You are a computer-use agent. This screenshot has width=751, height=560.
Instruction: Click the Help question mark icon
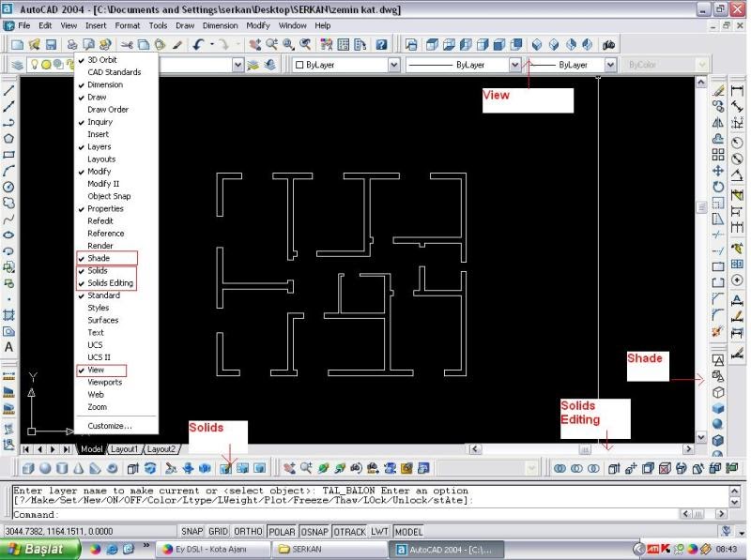(381, 44)
